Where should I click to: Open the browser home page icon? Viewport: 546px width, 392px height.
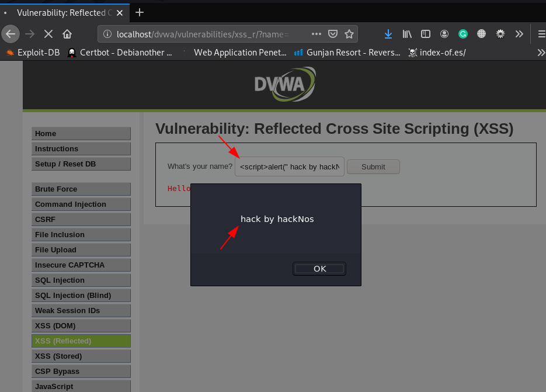click(x=67, y=34)
